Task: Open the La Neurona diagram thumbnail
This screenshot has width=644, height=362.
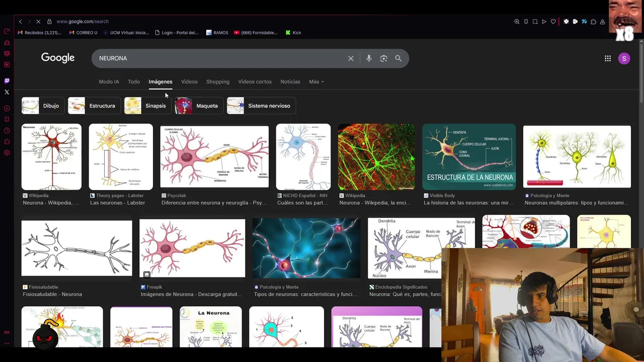Action: coord(210,327)
